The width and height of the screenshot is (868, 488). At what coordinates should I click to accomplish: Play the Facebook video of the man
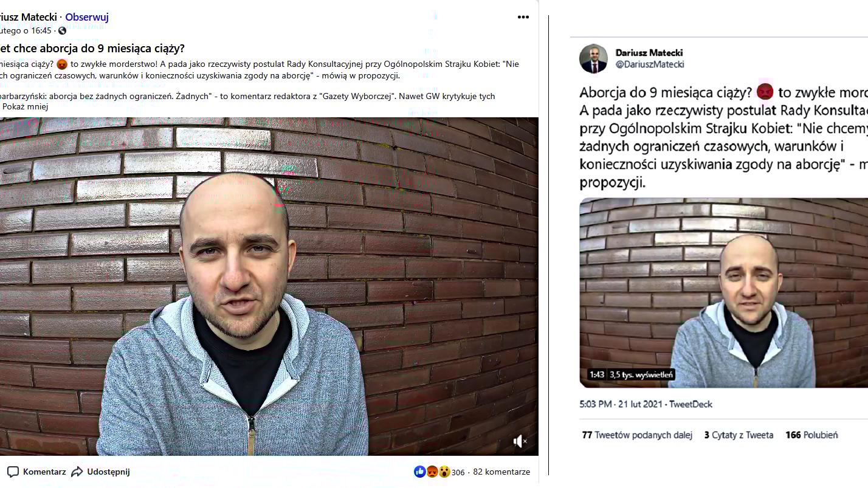click(x=269, y=286)
